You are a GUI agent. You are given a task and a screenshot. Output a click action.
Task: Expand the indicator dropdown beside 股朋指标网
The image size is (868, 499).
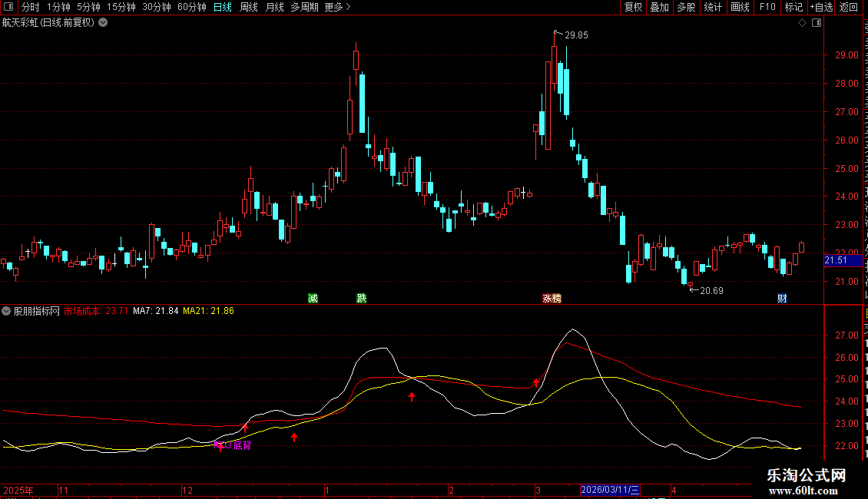pyautogui.click(x=6, y=311)
